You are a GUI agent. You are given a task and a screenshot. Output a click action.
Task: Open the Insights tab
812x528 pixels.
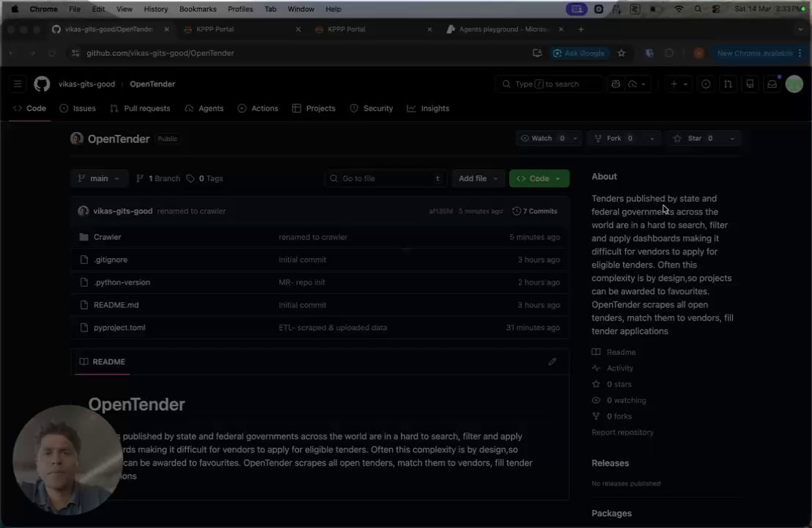[x=428, y=109]
